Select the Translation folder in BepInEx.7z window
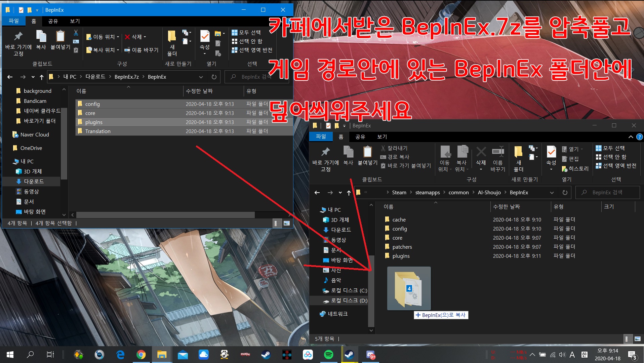The width and height of the screenshot is (644, 363). tap(184, 131)
